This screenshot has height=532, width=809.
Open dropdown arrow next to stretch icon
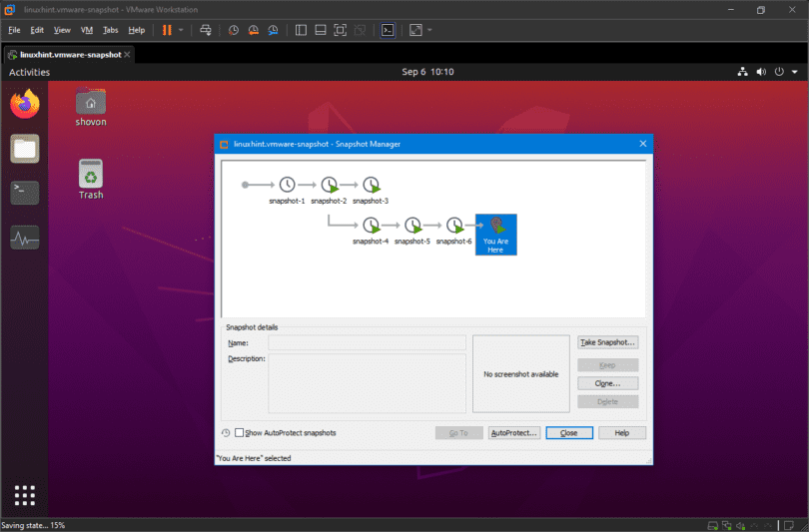(x=429, y=30)
